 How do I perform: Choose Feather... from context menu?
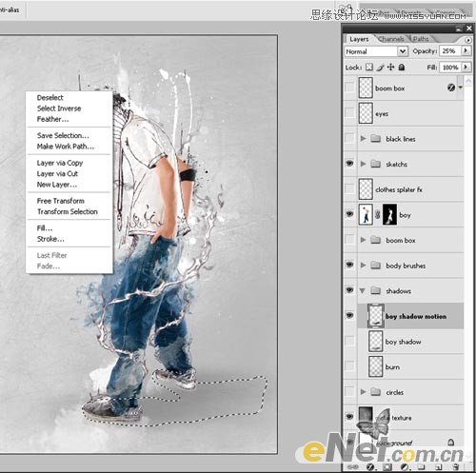pos(52,119)
